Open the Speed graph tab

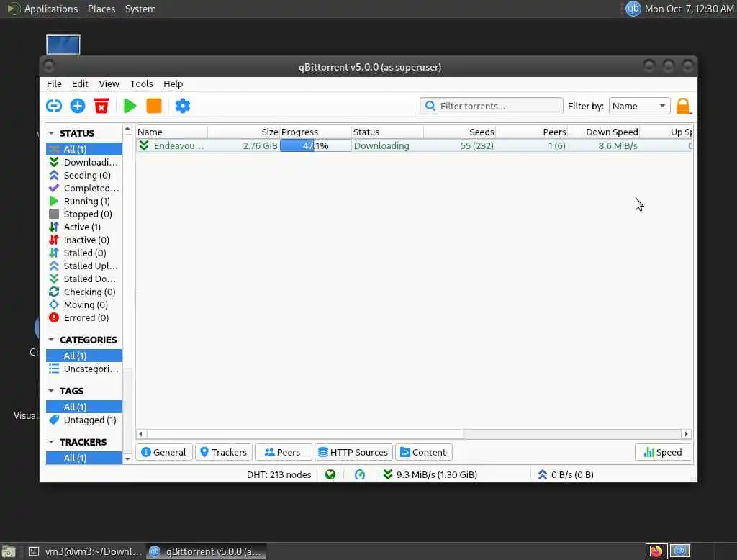point(663,452)
